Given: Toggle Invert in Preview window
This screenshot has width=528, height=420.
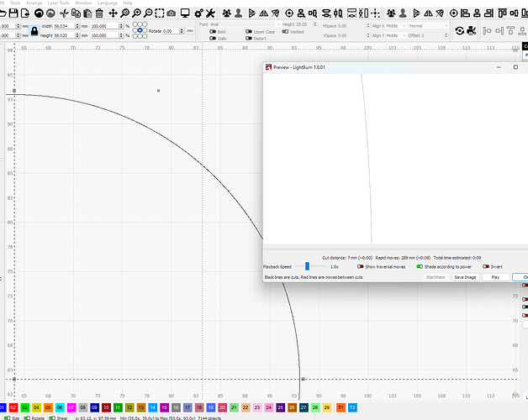Looking at the screenshot, I should click(486, 266).
